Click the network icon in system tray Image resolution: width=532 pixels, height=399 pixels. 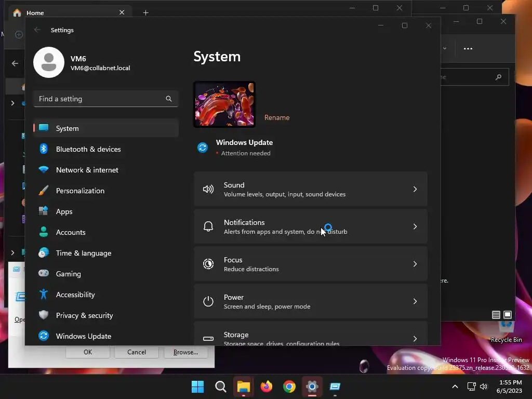pos(471,387)
